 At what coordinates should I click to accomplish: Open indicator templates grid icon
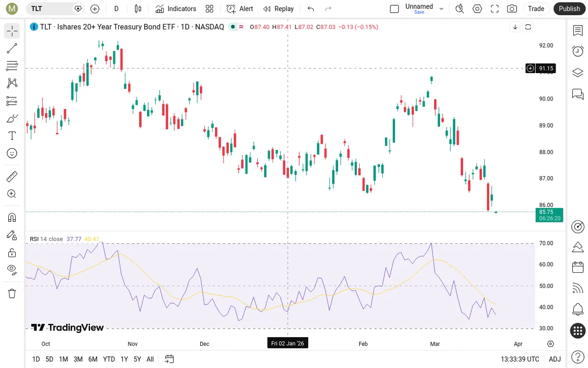pos(210,9)
